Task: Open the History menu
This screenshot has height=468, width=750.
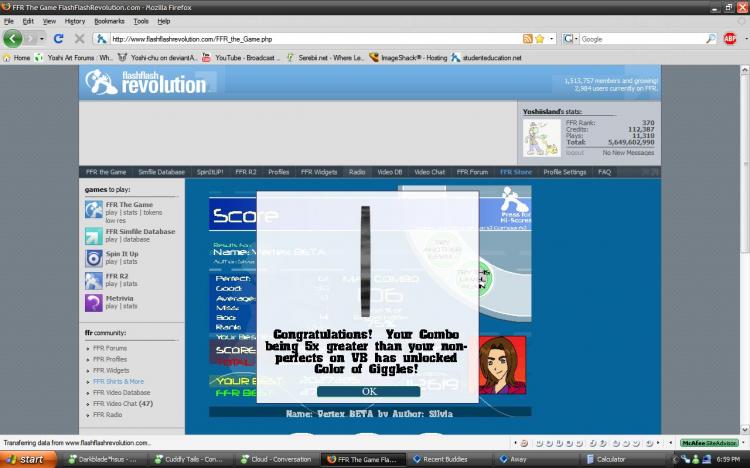Action: [75, 21]
